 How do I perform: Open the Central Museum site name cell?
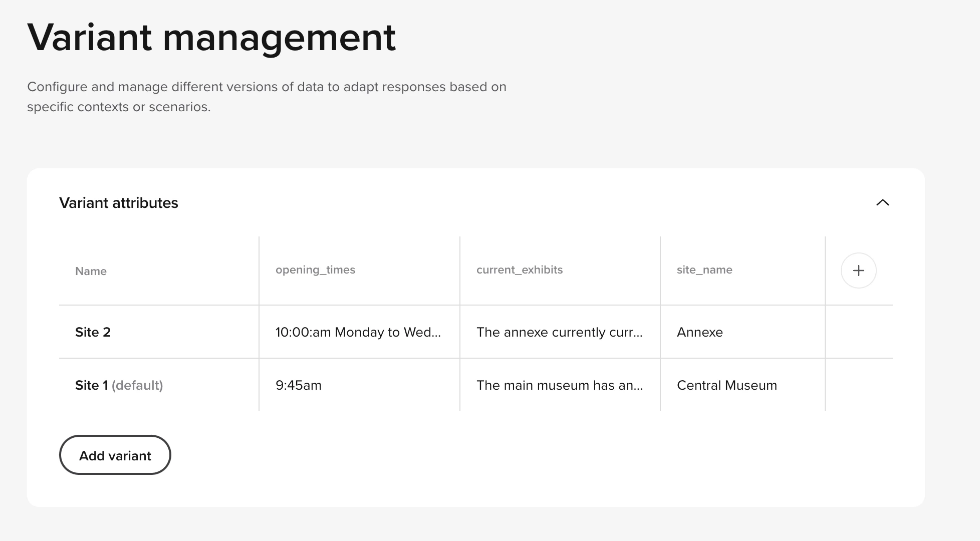(727, 385)
